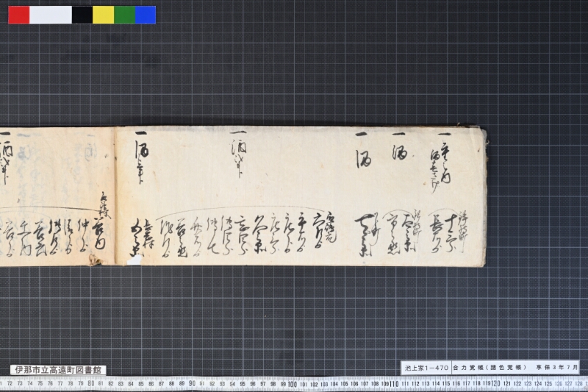Click the title label '合力覚帳(諸色覚帳)'
Viewport: 588px width, 392px height.
point(490,368)
